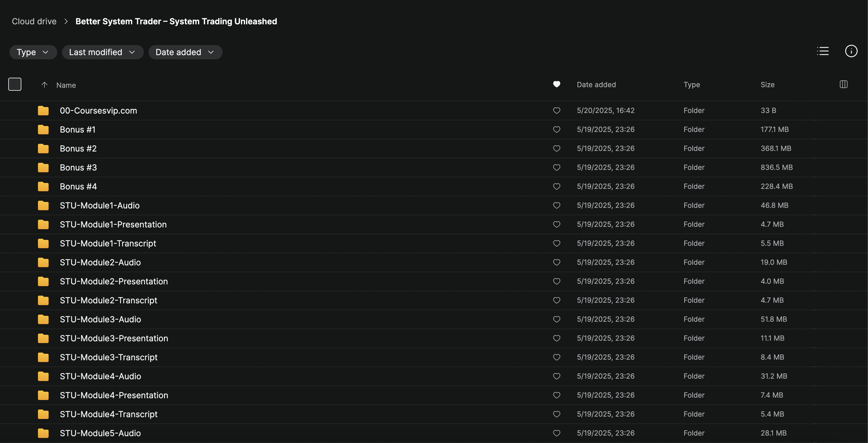The image size is (868, 443).
Task: Click the STU-Module3-Audio folder icon
Action: click(43, 319)
